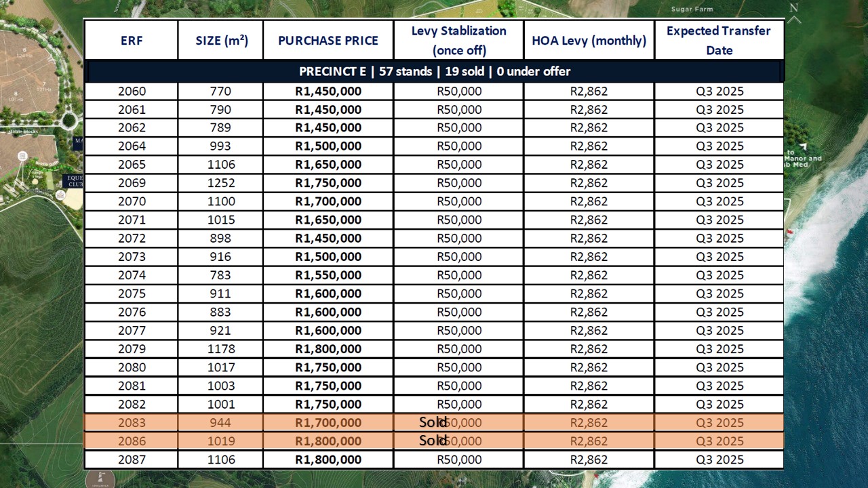Viewport: 868px width, 488px height.
Task: Click the purchase price for ERF 2064
Action: (328, 146)
